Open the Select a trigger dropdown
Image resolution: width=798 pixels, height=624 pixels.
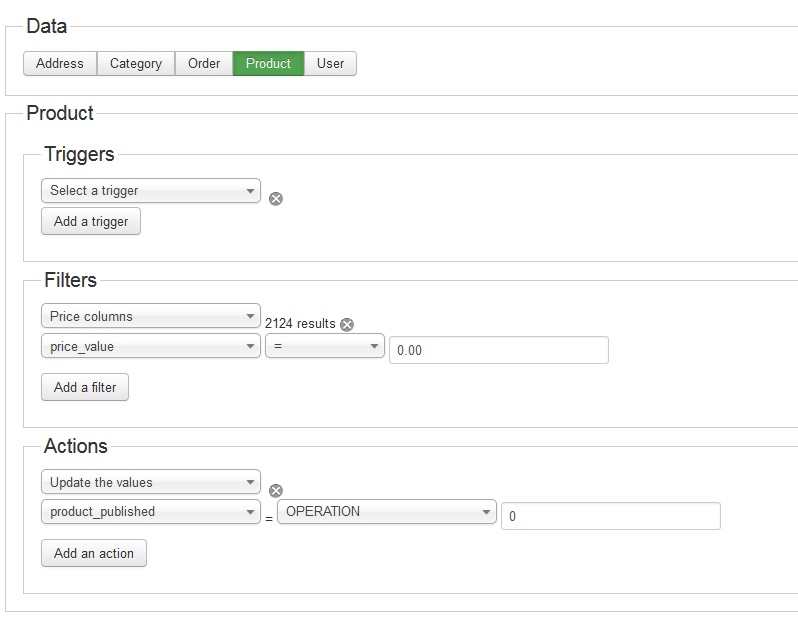pos(151,191)
